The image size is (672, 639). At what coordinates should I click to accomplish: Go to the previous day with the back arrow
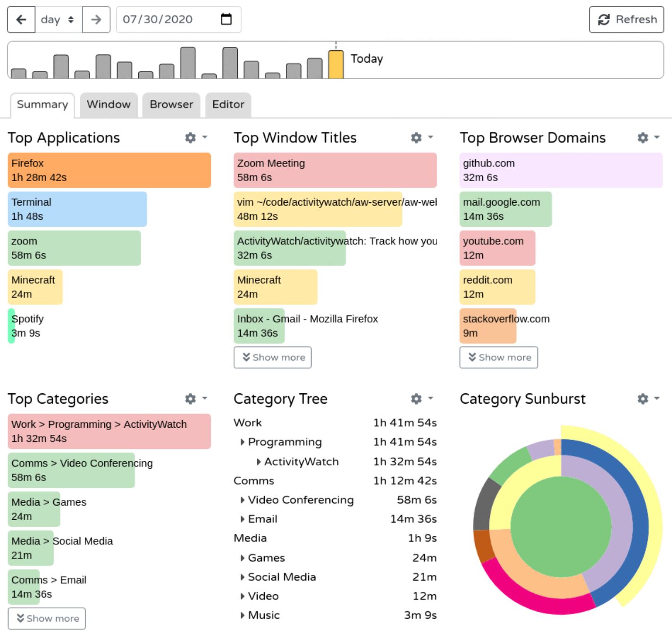pos(21,19)
